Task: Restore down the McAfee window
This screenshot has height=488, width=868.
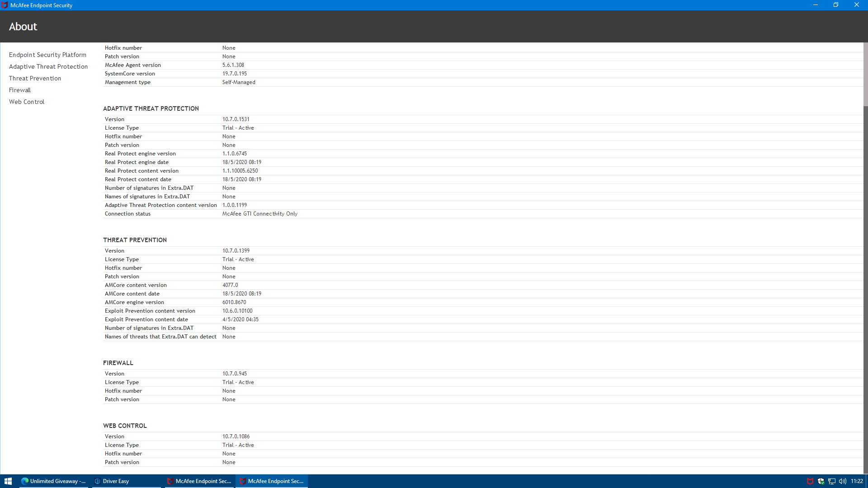Action: click(836, 5)
